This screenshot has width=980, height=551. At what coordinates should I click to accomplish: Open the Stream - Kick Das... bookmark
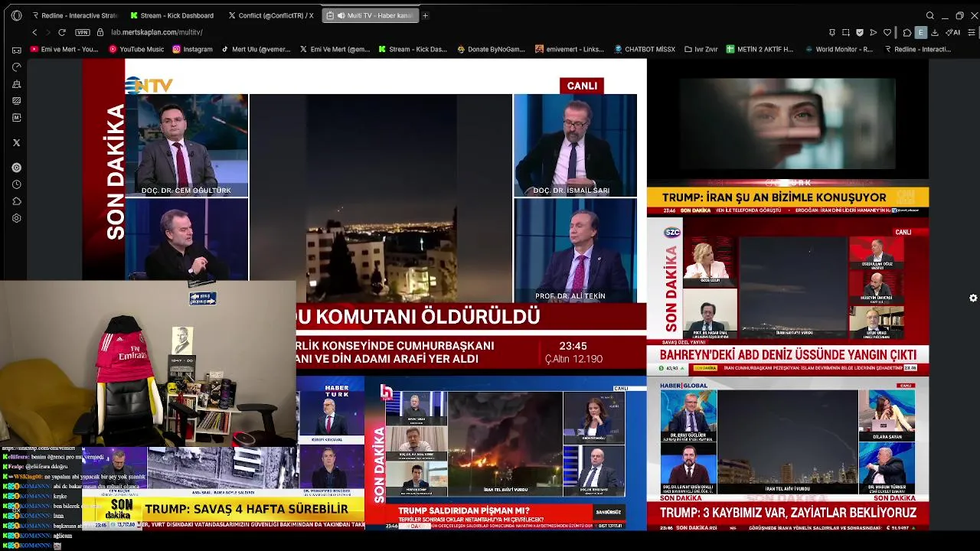pos(413,49)
